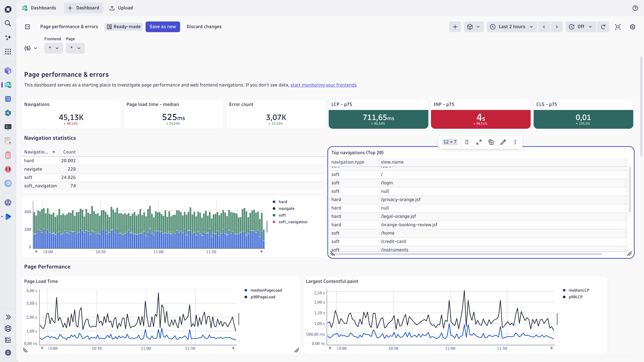Click the search icon in sidebar

point(8,23)
